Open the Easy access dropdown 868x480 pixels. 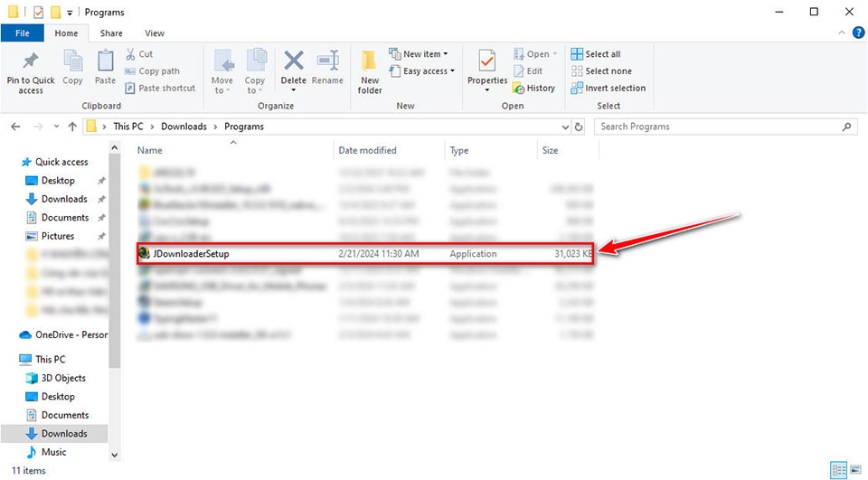(x=422, y=71)
